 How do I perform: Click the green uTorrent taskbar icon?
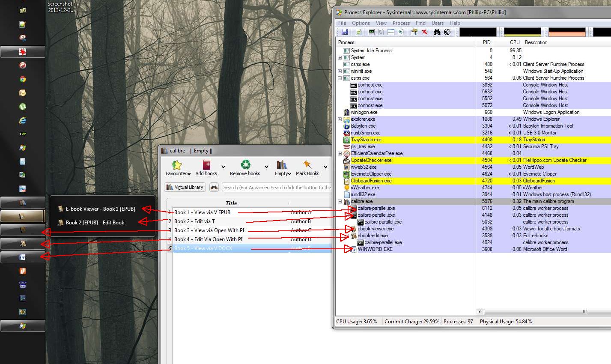23,106
